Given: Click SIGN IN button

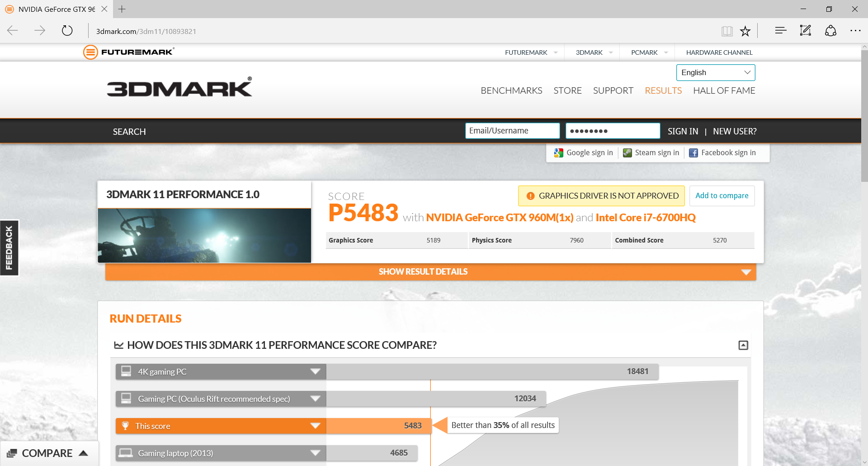Looking at the screenshot, I should (683, 131).
